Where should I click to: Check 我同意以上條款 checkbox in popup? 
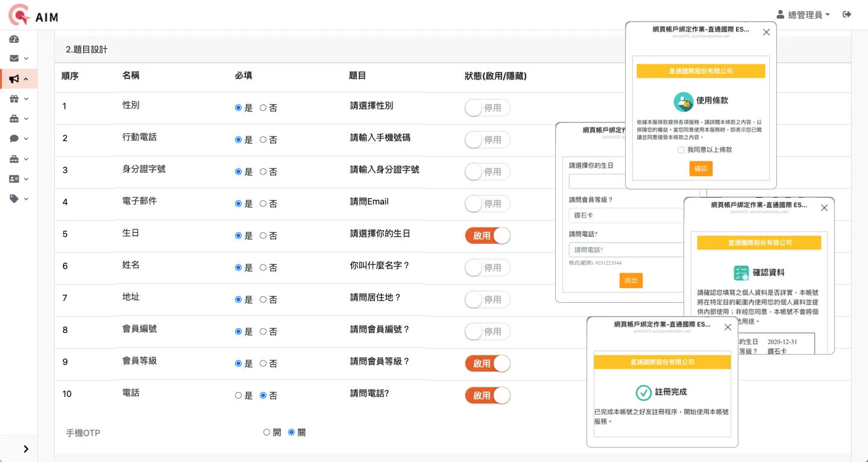(681, 150)
